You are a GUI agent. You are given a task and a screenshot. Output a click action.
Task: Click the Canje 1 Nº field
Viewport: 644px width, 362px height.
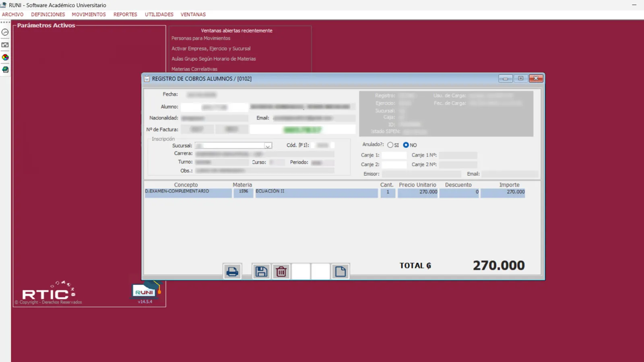[458, 155]
